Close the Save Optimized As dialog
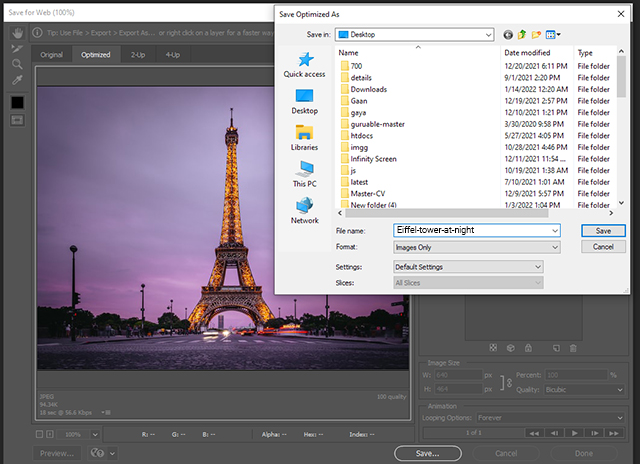 pos(621,14)
